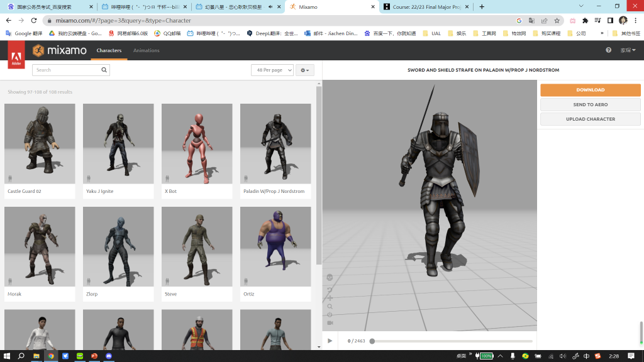Play the animation preview
This screenshot has width=644, height=362.
pos(330,341)
